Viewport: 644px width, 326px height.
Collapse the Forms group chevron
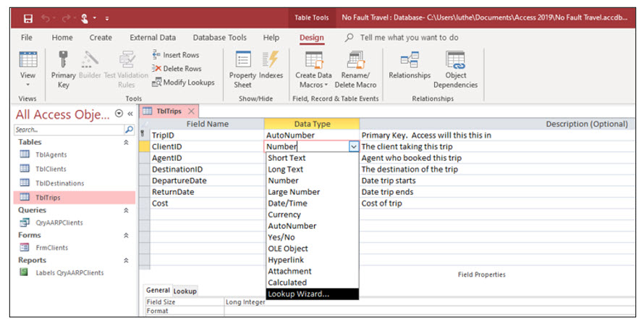(126, 235)
